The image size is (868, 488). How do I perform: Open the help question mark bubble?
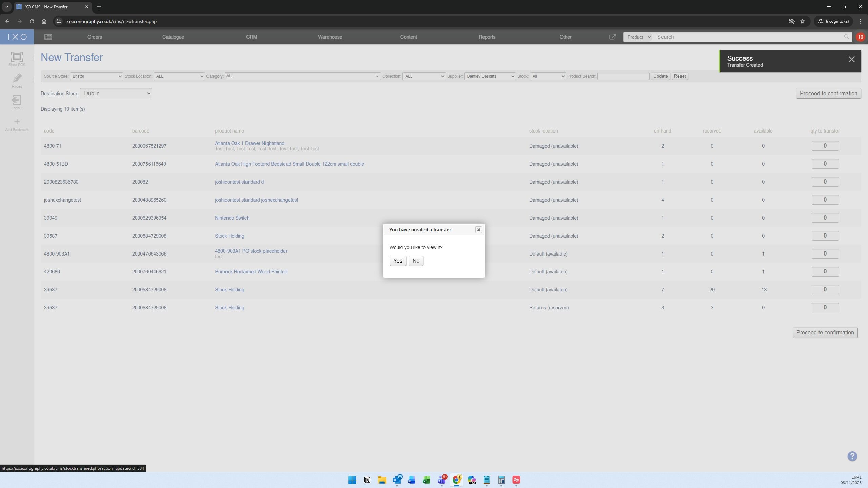tap(852, 456)
